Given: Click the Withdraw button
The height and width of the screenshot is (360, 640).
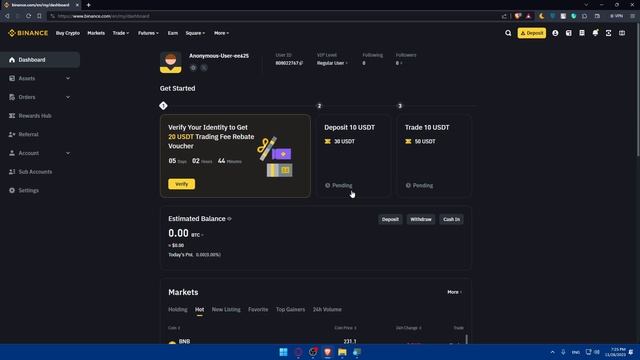Looking at the screenshot, I should [421, 219].
